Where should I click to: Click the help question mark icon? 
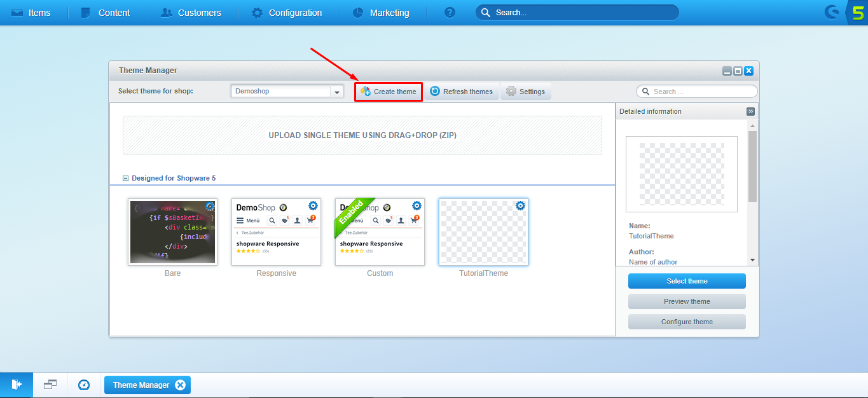[x=450, y=13]
